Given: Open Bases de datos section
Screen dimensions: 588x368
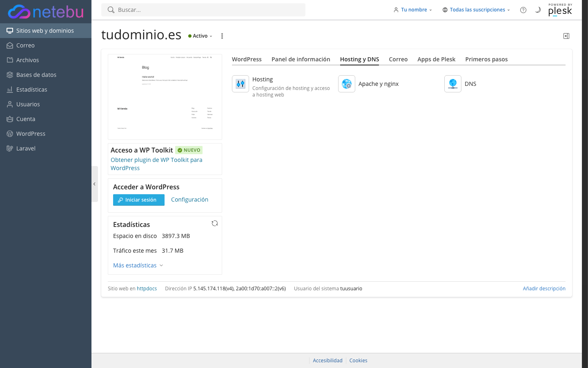Looking at the screenshot, I should pos(46,75).
